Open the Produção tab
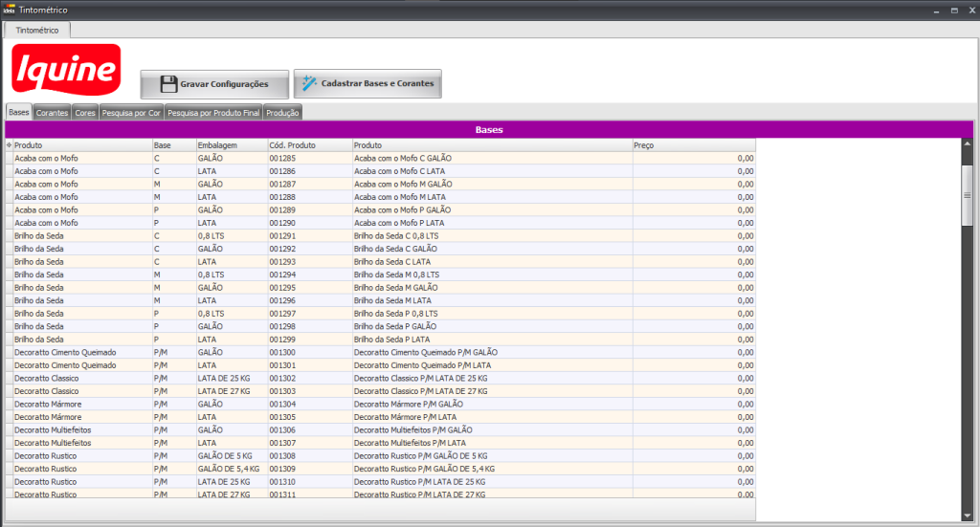This screenshot has height=527, width=980. coord(282,113)
